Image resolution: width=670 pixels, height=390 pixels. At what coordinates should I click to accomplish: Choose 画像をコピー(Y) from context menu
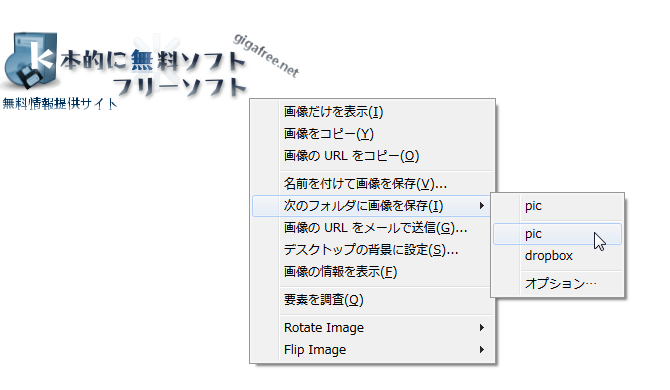pos(372,134)
